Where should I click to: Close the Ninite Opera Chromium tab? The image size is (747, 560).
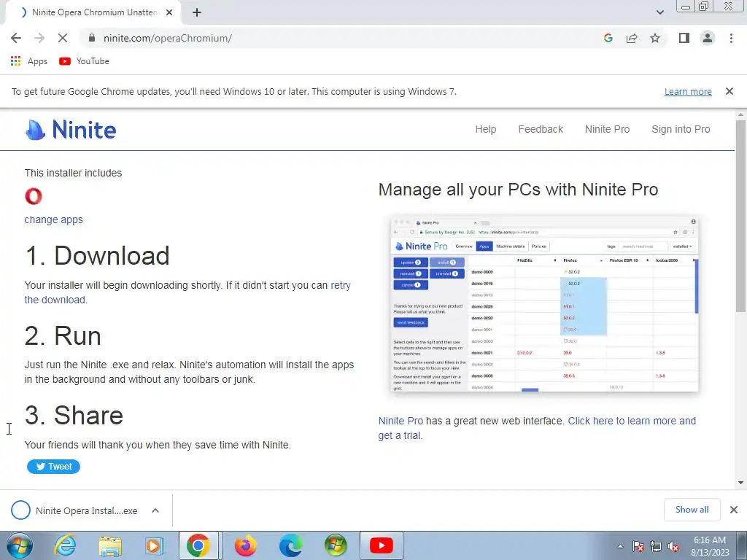click(x=169, y=13)
